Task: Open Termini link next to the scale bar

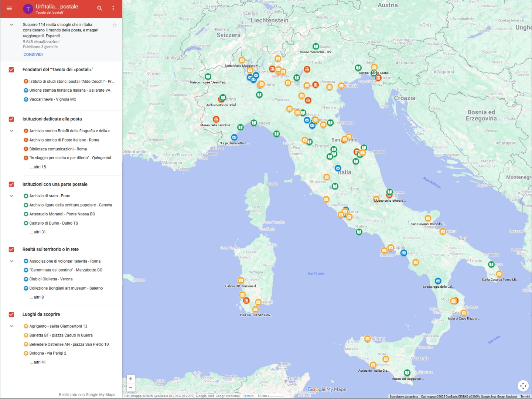Action: click(x=249, y=396)
